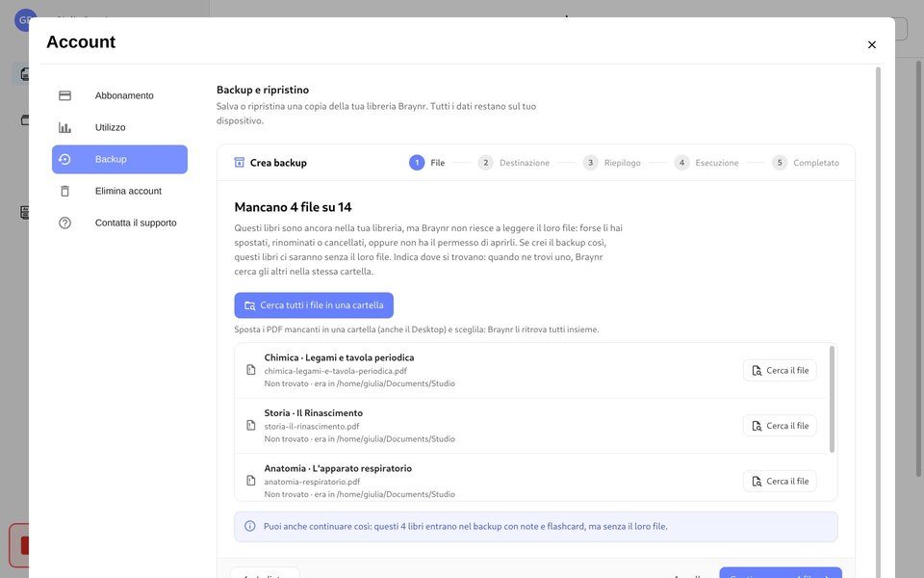Open Contatta il supporto help entry
Image resolution: width=924 pixels, height=578 pixels.
pyautogui.click(x=119, y=223)
